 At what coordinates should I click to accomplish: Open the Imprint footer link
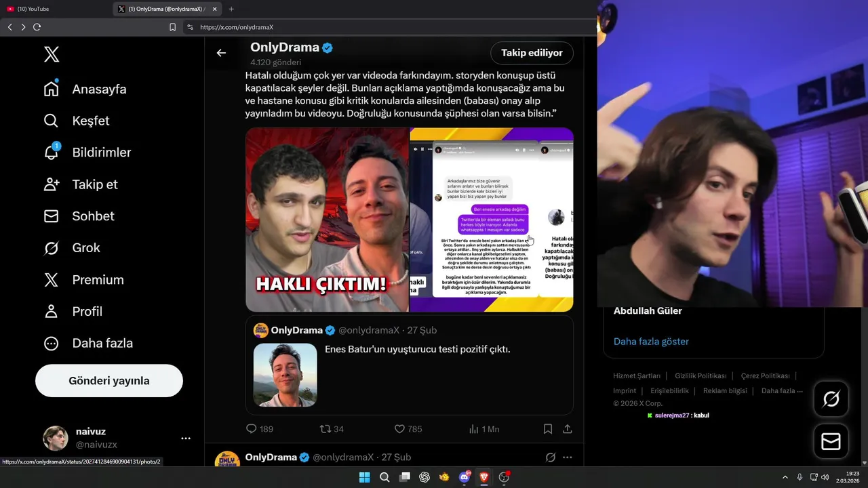tap(625, 390)
